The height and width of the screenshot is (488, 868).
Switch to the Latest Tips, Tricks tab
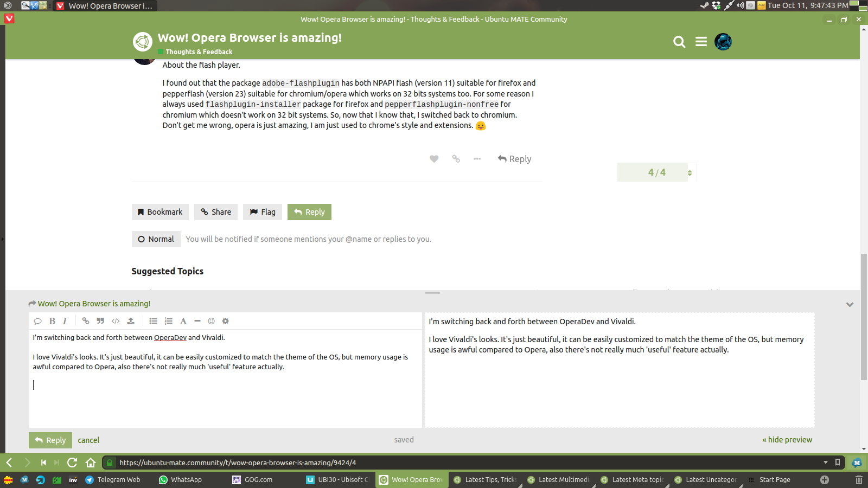tap(486, 480)
